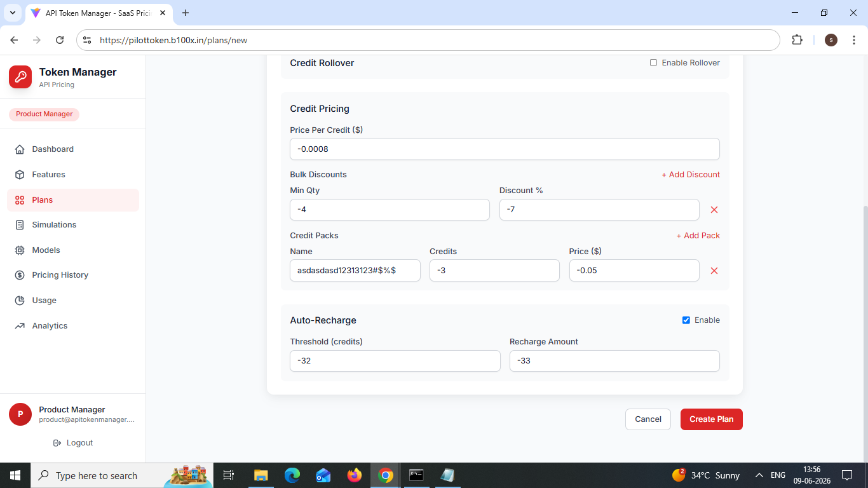Open the browser extensions menu
This screenshot has height=488, width=868.
(797, 40)
